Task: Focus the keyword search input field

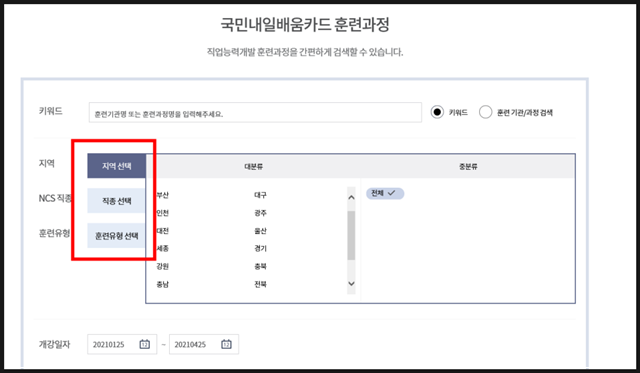Action: tap(255, 113)
